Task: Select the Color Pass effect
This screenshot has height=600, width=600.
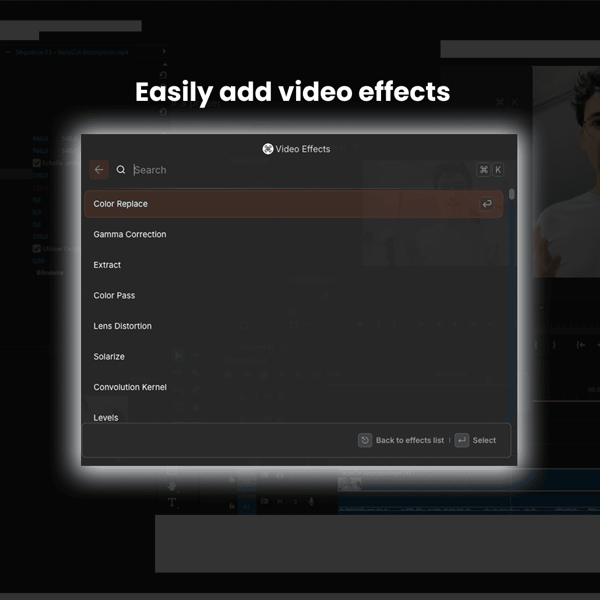Action: [293, 295]
